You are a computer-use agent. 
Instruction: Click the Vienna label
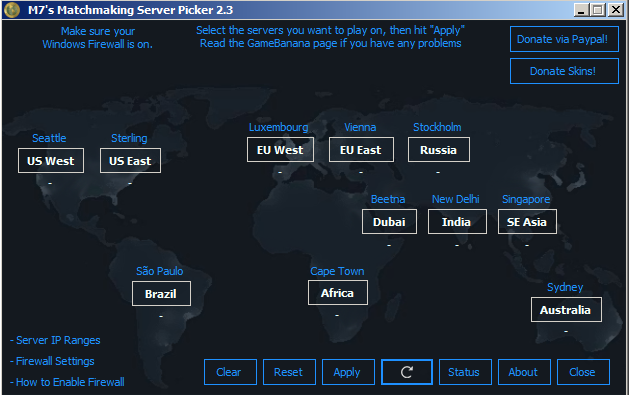pos(360,128)
